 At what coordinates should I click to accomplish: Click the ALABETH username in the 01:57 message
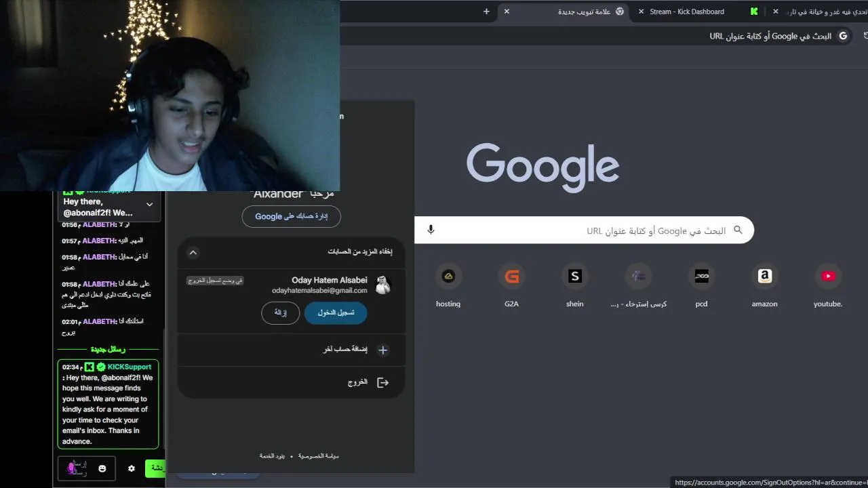(x=99, y=241)
